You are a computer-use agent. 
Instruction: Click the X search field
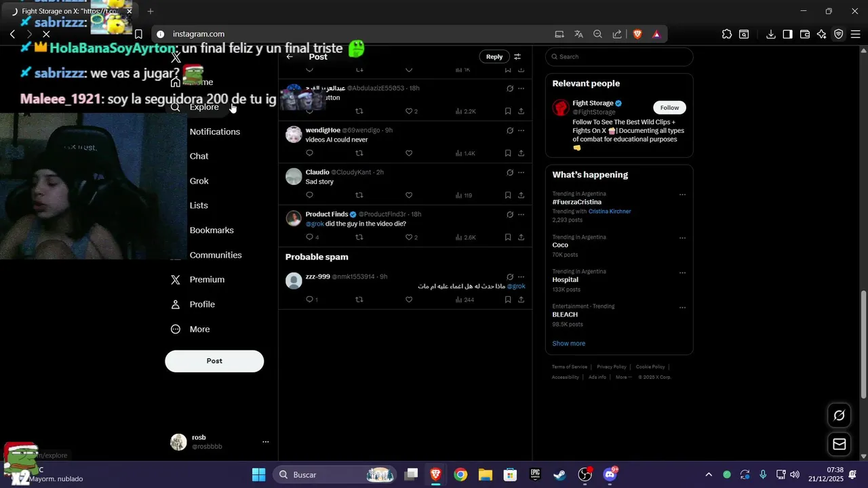point(619,57)
